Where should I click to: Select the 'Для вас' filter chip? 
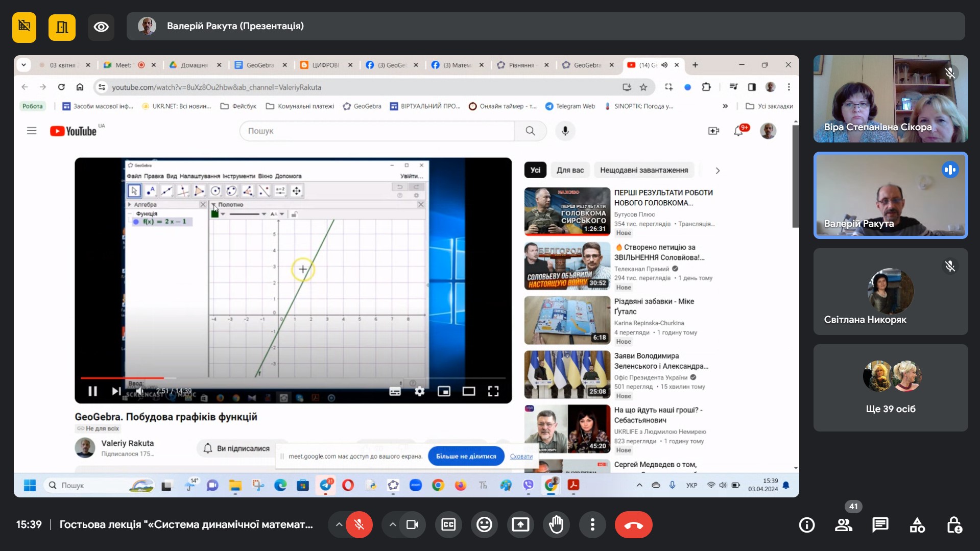[570, 170]
